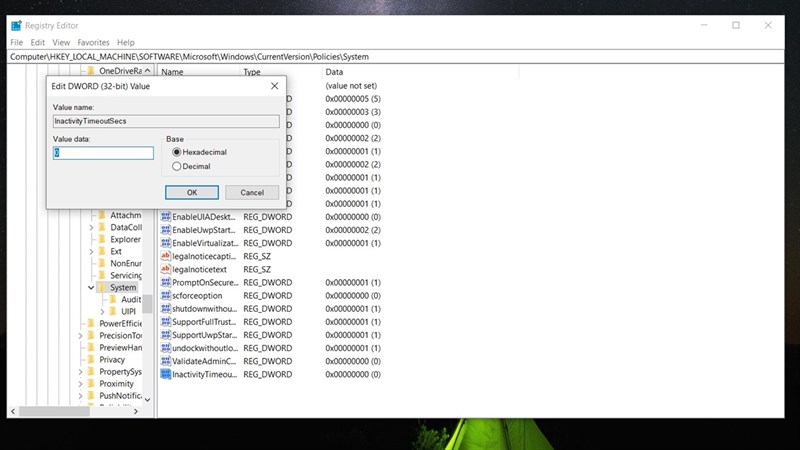Close the Edit DWORD dialog with X
Image resolution: width=800 pixels, height=450 pixels.
(x=274, y=86)
